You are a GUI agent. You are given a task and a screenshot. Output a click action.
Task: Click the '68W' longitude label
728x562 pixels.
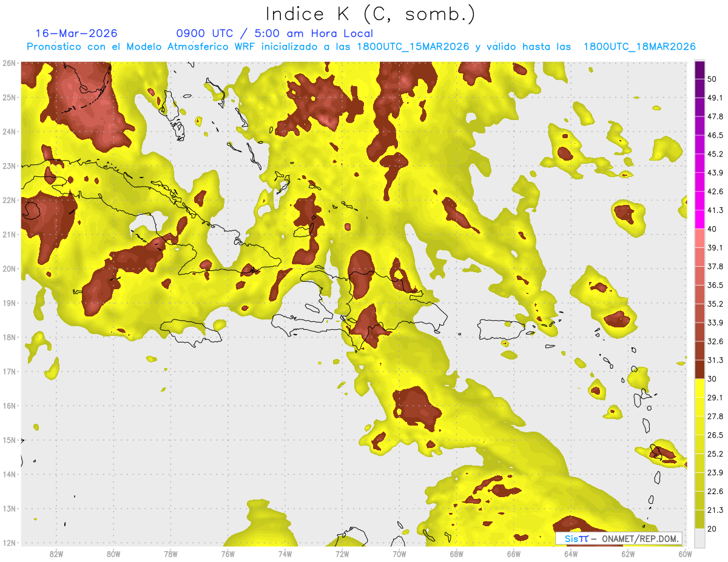click(x=457, y=554)
